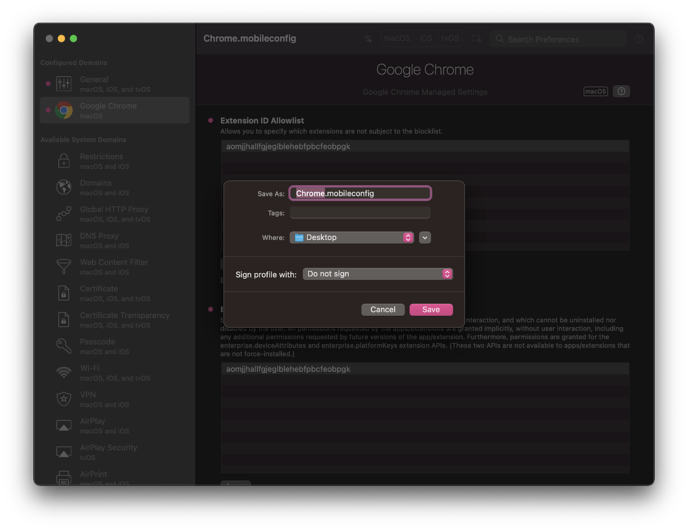688x530 pixels.
Task: Click the green zoom window button
Action: tap(73, 39)
